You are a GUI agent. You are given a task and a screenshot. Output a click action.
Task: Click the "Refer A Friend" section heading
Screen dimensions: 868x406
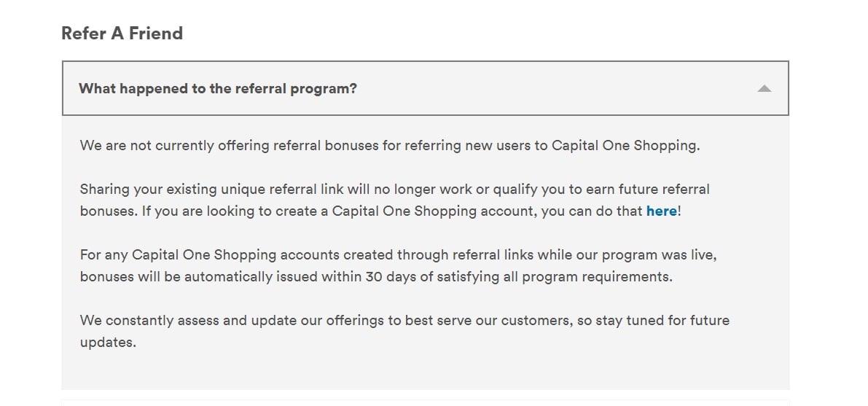pyautogui.click(x=122, y=34)
